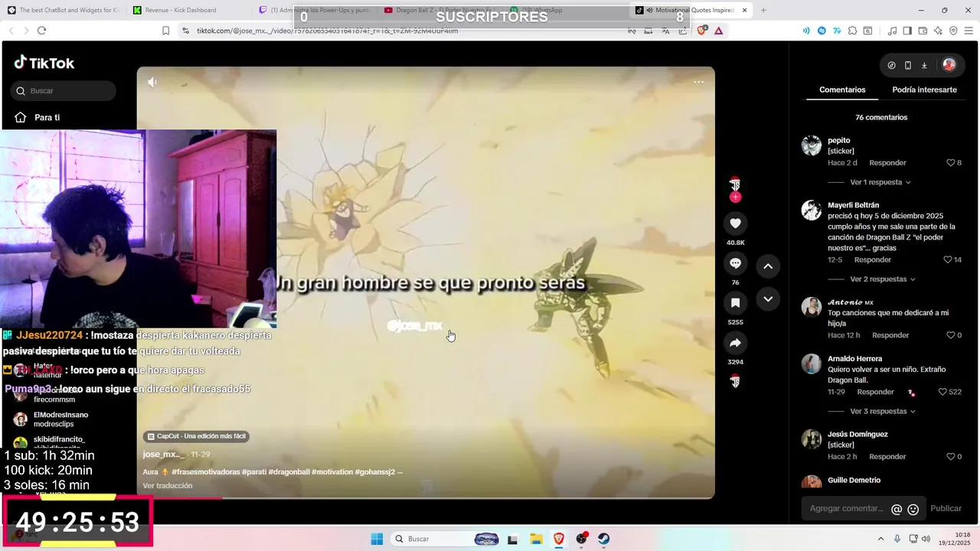
Task: Click the Publicar button
Action: pos(946,509)
